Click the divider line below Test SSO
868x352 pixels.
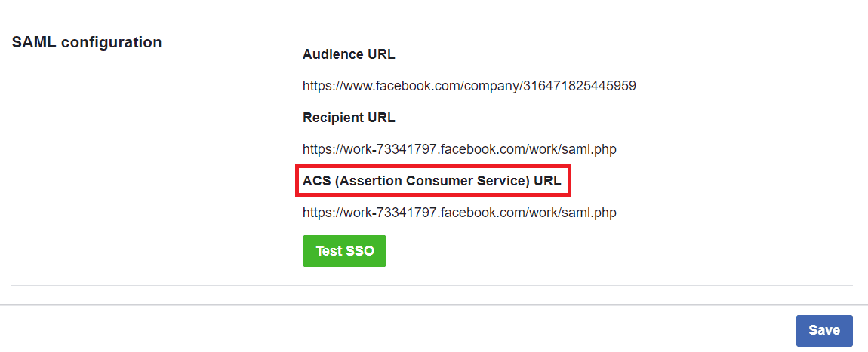[x=432, y=286]
